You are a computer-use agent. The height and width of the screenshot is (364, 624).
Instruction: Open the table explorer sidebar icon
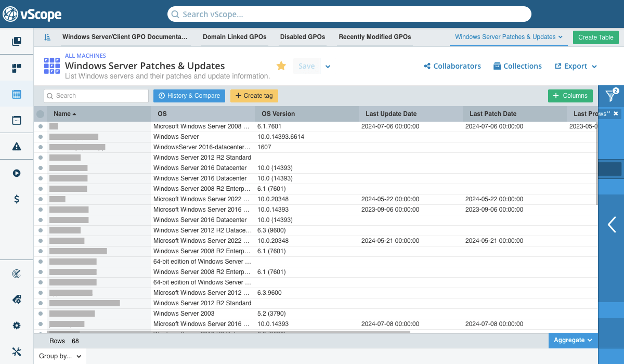pos(17,94)
